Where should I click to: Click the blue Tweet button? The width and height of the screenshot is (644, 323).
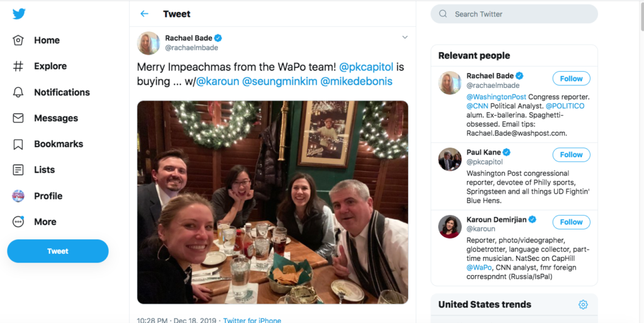coord(58,251)
